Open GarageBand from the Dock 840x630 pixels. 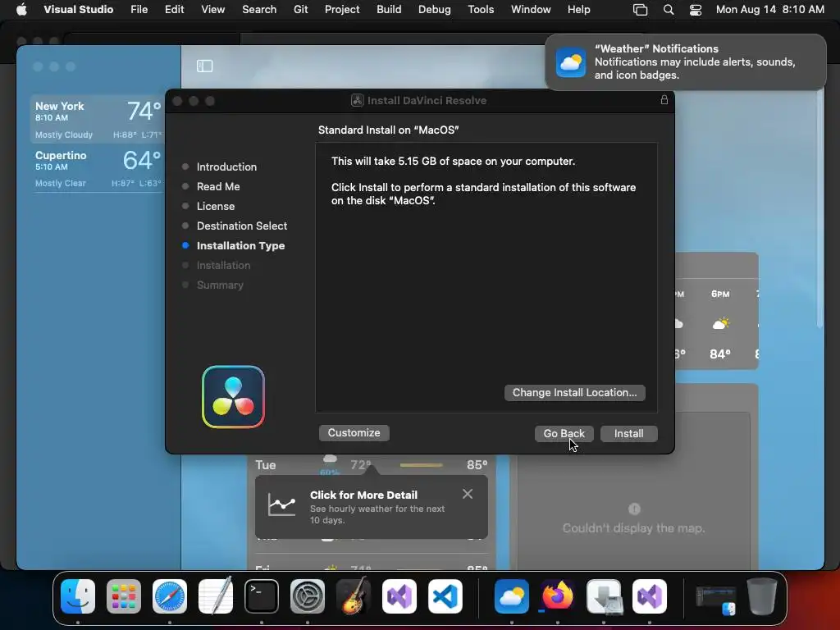click(x=354, y=596)
